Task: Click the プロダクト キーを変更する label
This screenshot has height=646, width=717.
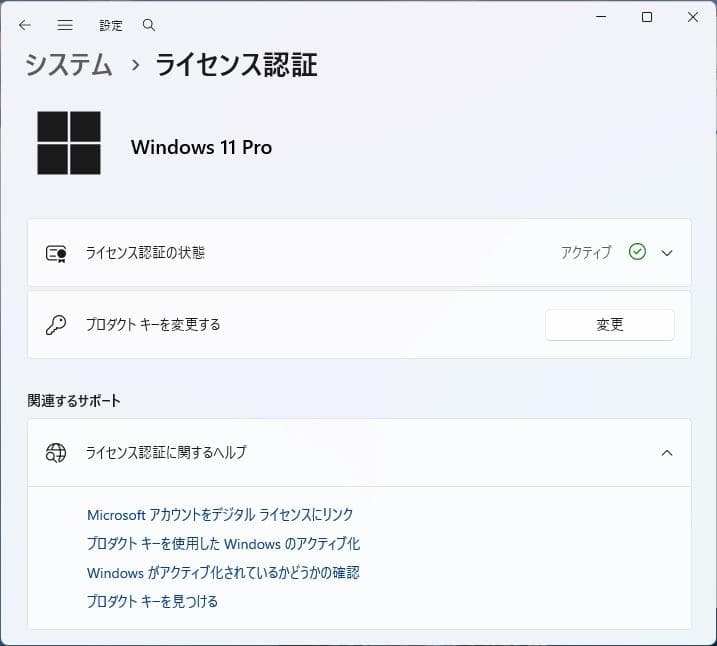Action: click(x=153, y=325)
